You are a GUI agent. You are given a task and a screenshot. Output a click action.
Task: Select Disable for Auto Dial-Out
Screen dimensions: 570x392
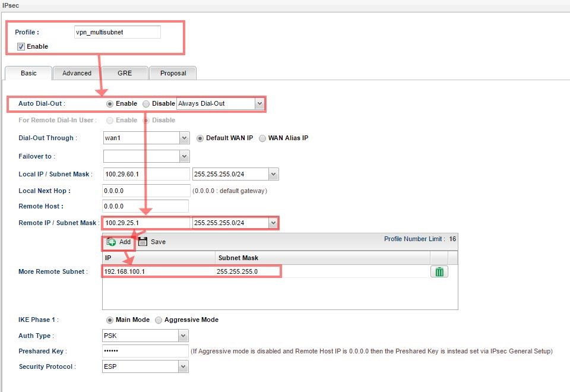[146, 103]
